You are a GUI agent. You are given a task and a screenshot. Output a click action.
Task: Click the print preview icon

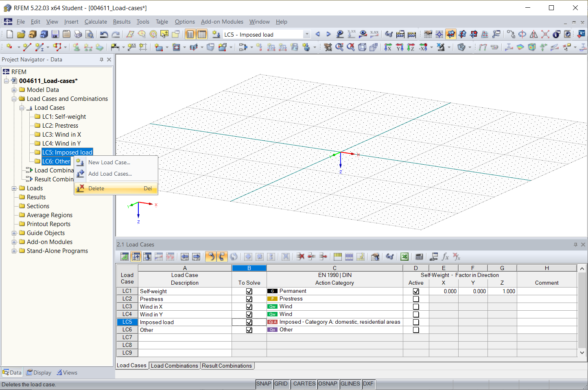pyautogui.click(x=90, y=35)
